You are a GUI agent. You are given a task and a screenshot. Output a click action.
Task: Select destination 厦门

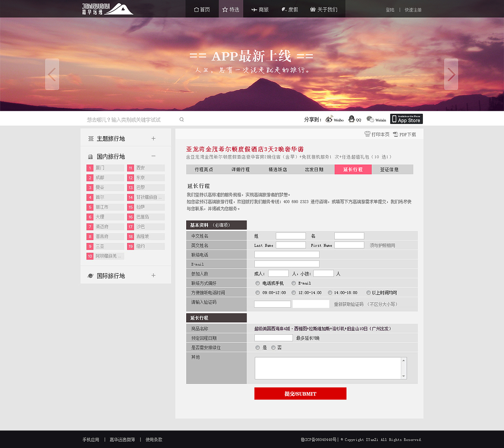point(105,168)
